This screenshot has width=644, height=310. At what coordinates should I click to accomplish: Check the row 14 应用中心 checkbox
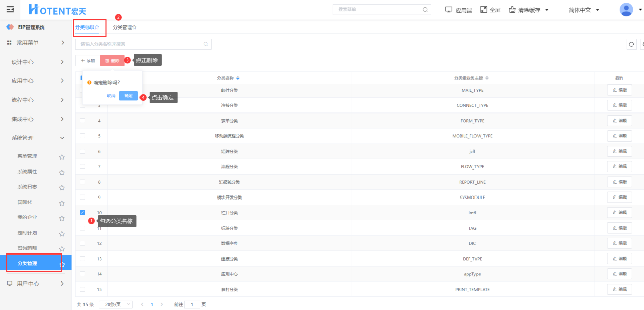click(82, 274)
